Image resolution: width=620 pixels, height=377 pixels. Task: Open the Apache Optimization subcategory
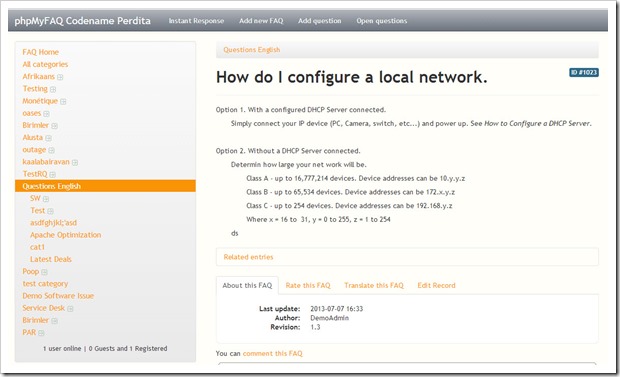(65, 235)
